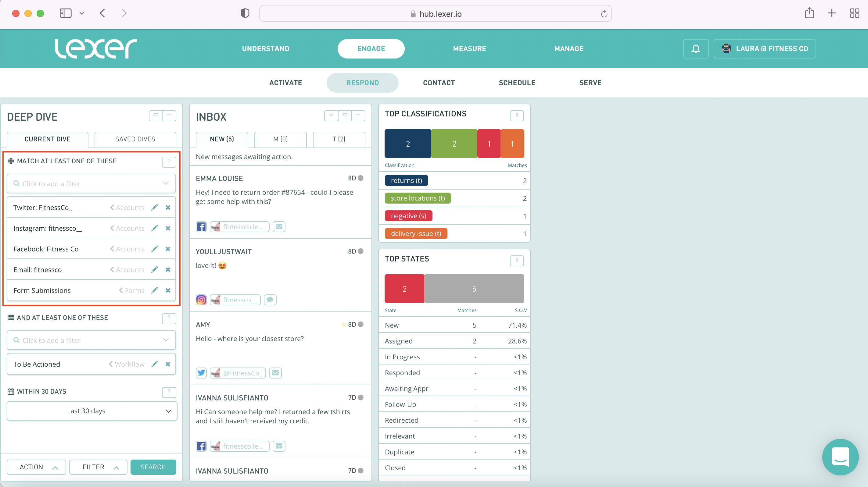The height and width of the screenshot is (487, 868).
Task: Click the green store locations bar segment
Action: (454, 144)
